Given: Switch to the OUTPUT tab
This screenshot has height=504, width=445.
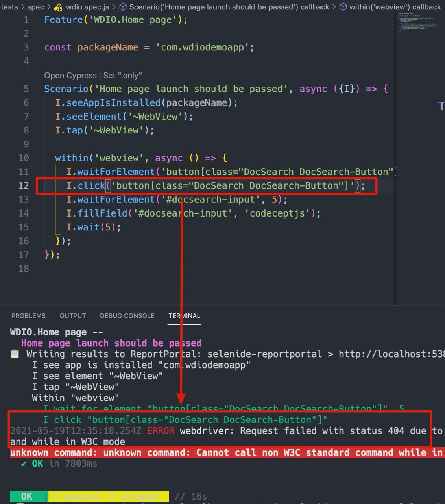Looking at the screenshot, I should (73, 316).
